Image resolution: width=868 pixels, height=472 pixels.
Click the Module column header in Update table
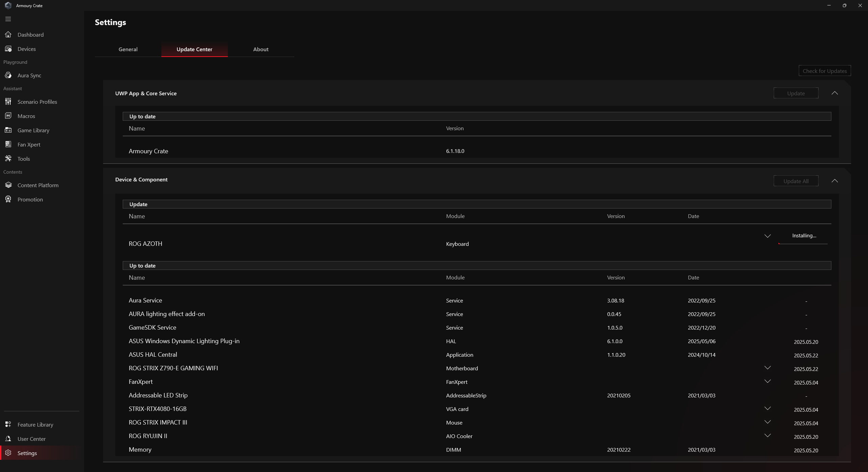tap(455, 216)
